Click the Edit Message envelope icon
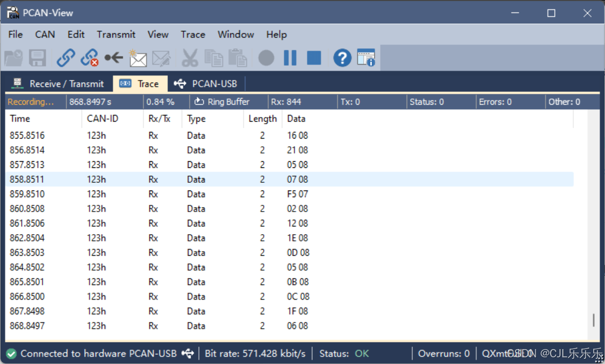Image resolution: width=605 pixels, height=364 pixels. click(161, 58)
